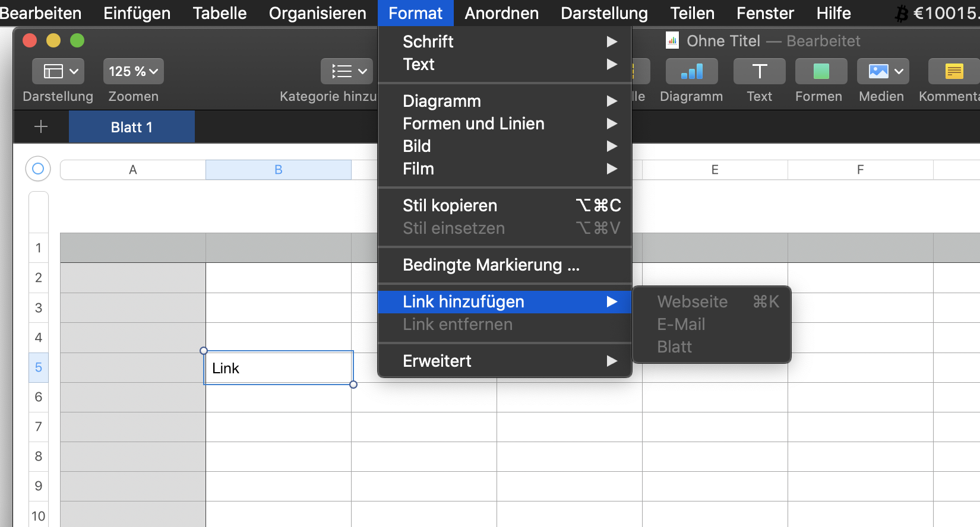
Task: Click the Diagramm chart toolbar icon
Action: coord(691,72)
